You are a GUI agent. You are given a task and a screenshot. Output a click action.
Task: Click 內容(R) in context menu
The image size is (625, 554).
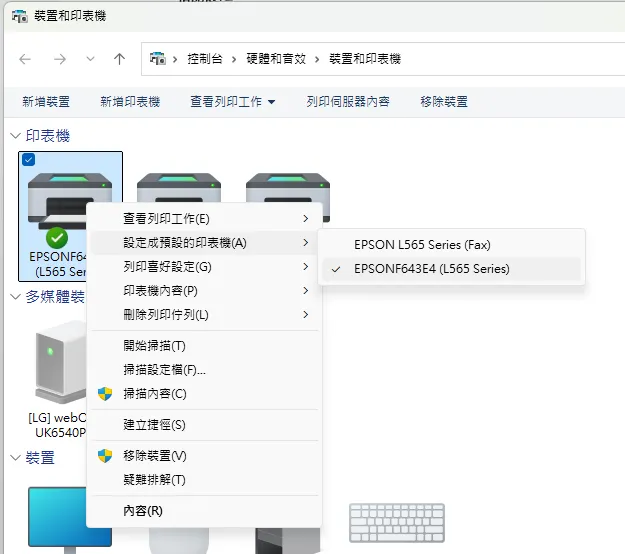click(x=204, y=511)
